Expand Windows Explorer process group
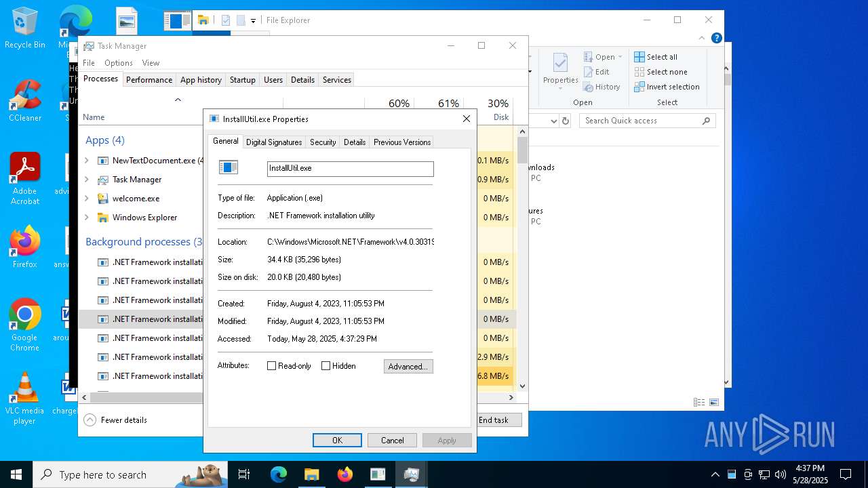Image resolution: width=868 pixels, height=488 pixels. click(x=87, y=218)
